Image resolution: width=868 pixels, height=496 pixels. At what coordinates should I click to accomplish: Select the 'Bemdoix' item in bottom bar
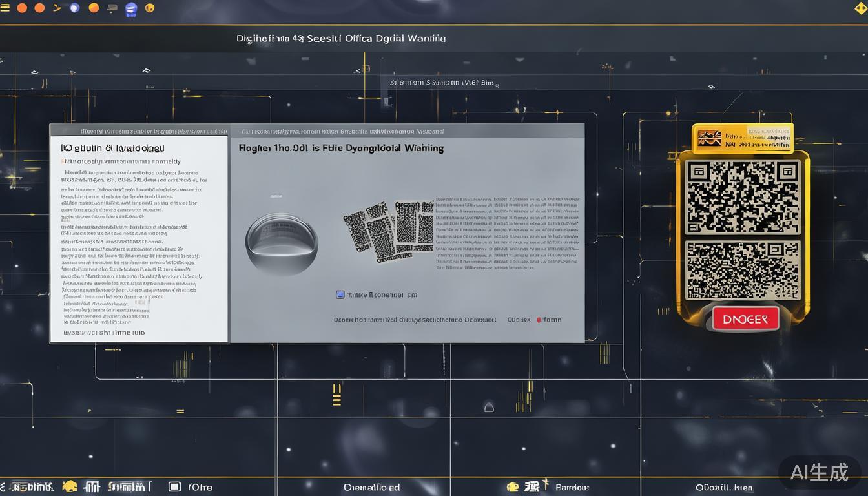[x=572, y=487]
